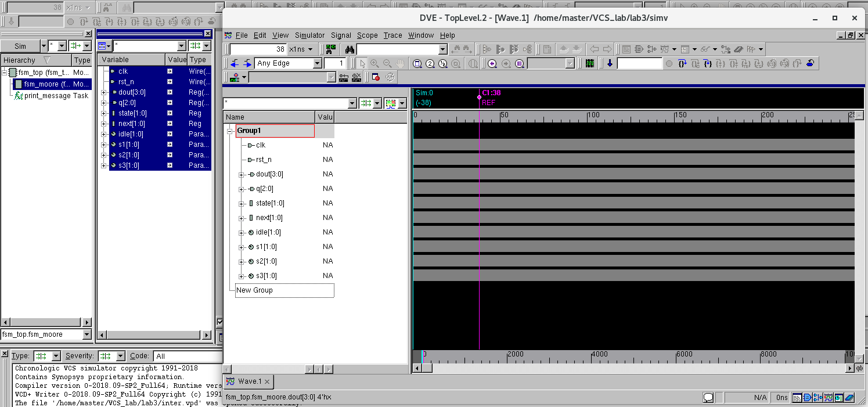This screenshot has width=868, height=407.
Task: Click the zoom full view icon
Action: click(x=417, y=64)
